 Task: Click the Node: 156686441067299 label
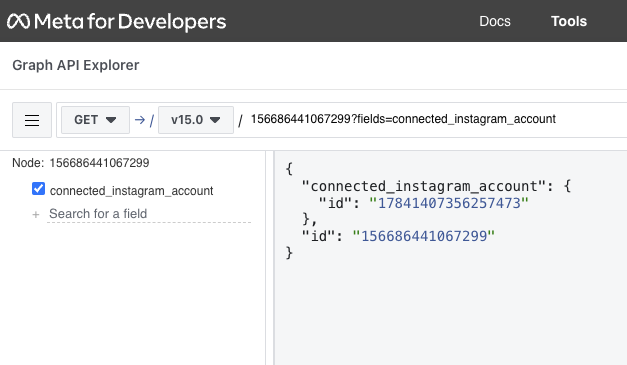click(x=80, y=163)
